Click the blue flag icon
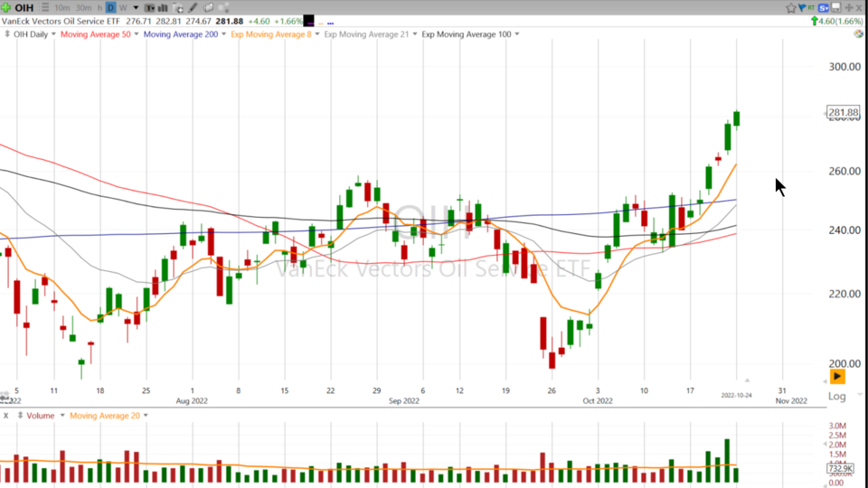The image size is (868, 488). tap(803, 7)
